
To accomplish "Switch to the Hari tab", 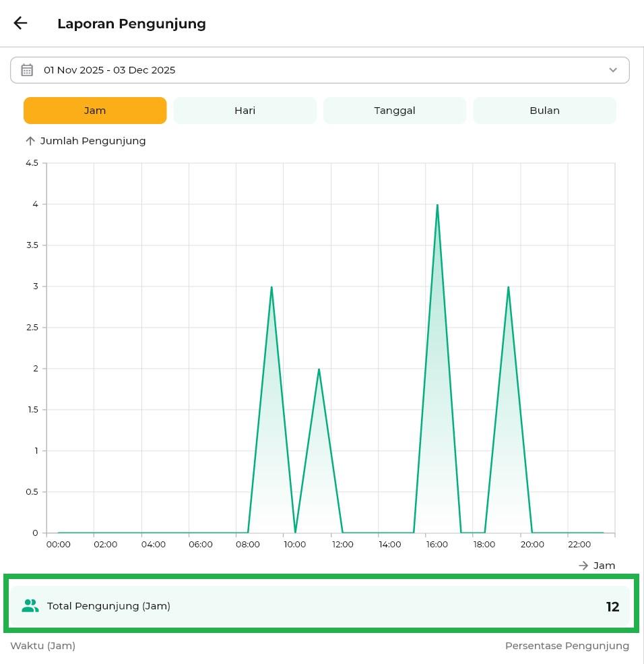I will pyautogui.click(x=245, y=111).
